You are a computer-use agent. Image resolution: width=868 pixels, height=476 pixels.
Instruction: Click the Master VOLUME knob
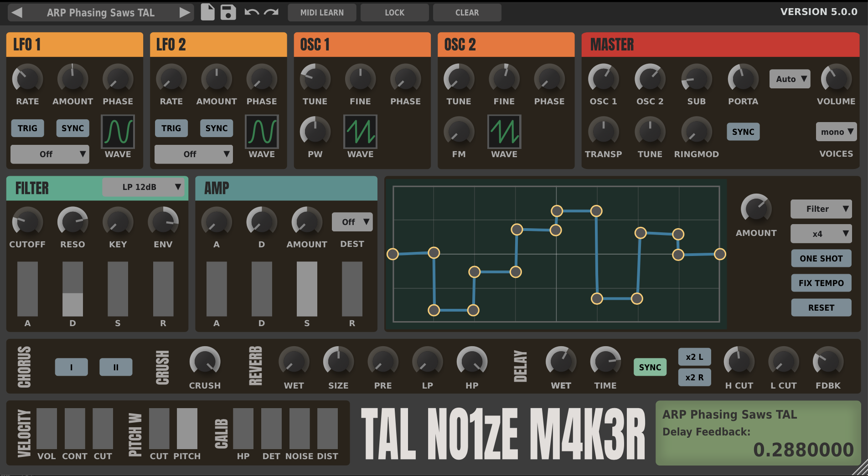[x=836, y=79]
